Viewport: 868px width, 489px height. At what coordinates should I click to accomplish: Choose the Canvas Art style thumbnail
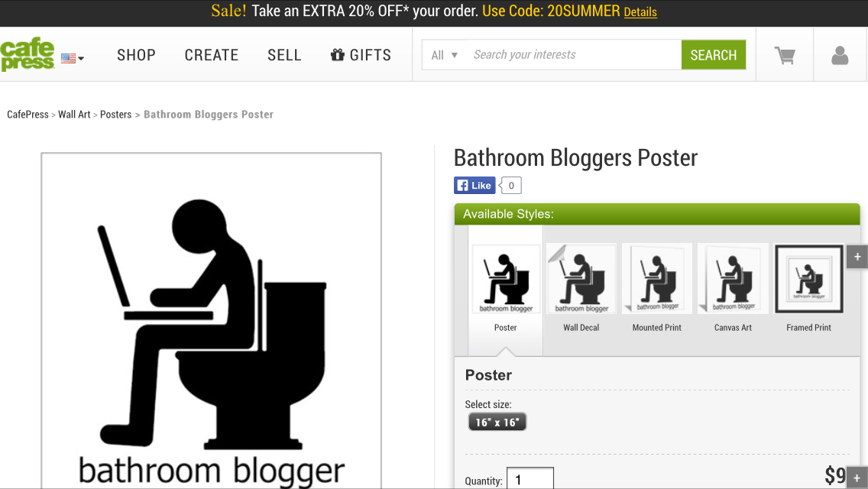pos(733,288)
